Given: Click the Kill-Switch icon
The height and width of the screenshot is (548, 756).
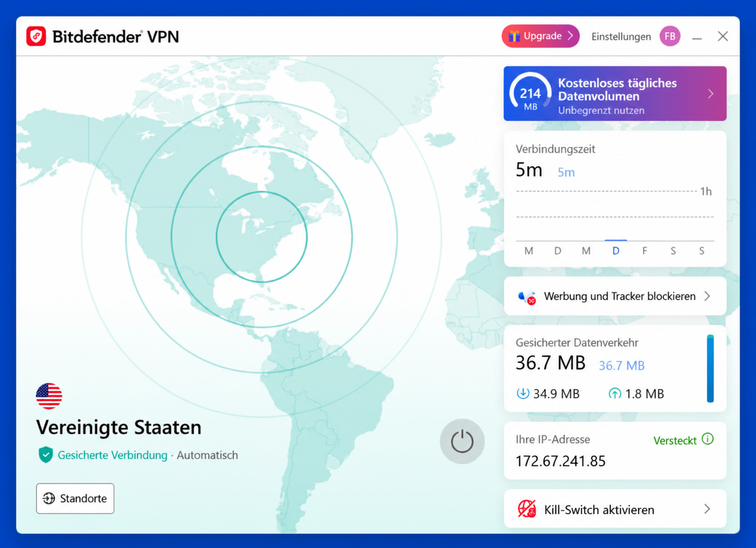Looking at the screenshot, I should tap(527, 509).
